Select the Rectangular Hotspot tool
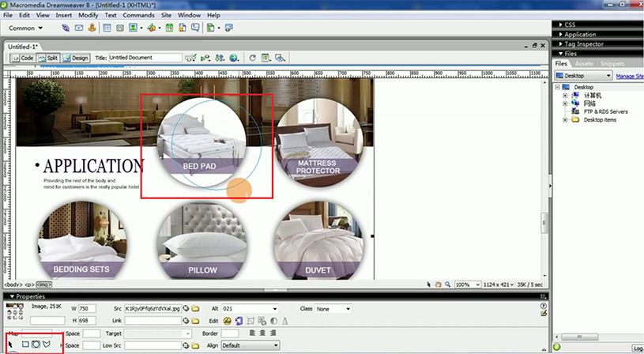 pyautogui.click(x=25, y=345)
